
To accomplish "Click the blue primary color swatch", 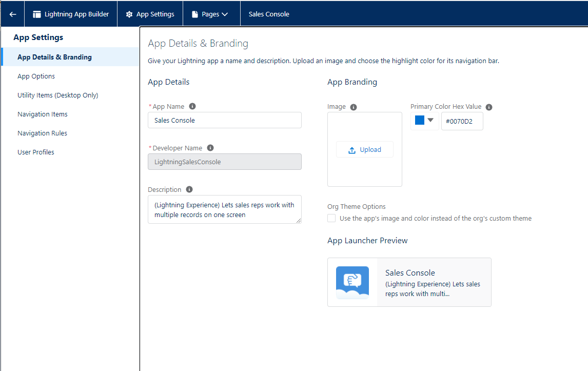I will (420, 120).
